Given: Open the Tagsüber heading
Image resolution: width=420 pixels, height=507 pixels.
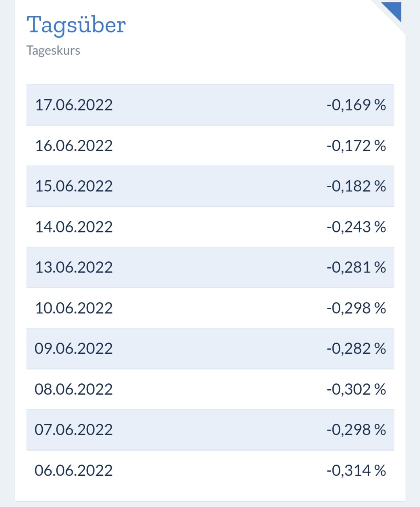Looking at the screenshot, I should pyautogui.click(x=76, y=26).
